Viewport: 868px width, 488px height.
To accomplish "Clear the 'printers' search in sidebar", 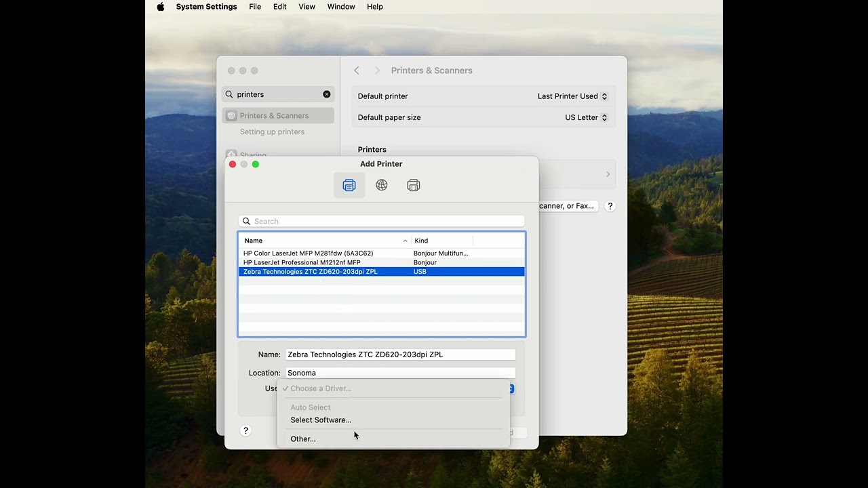I will click(x=327, y=94).
